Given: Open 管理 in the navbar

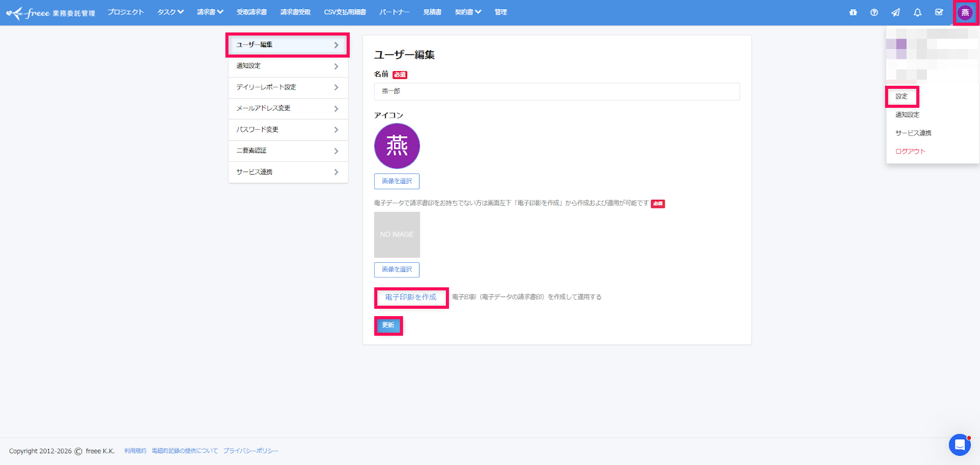Looking at the screenshot, I should (500, 12).
